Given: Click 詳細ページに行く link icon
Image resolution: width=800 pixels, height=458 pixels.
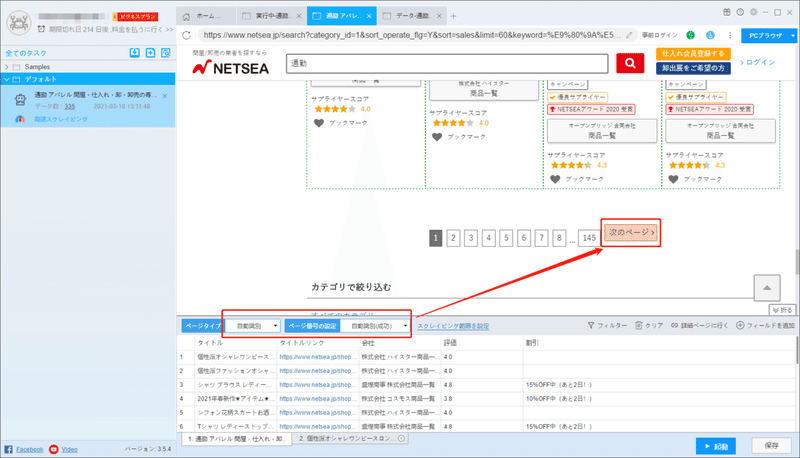Looking at the screenshot, I should [x=674, y=325].
